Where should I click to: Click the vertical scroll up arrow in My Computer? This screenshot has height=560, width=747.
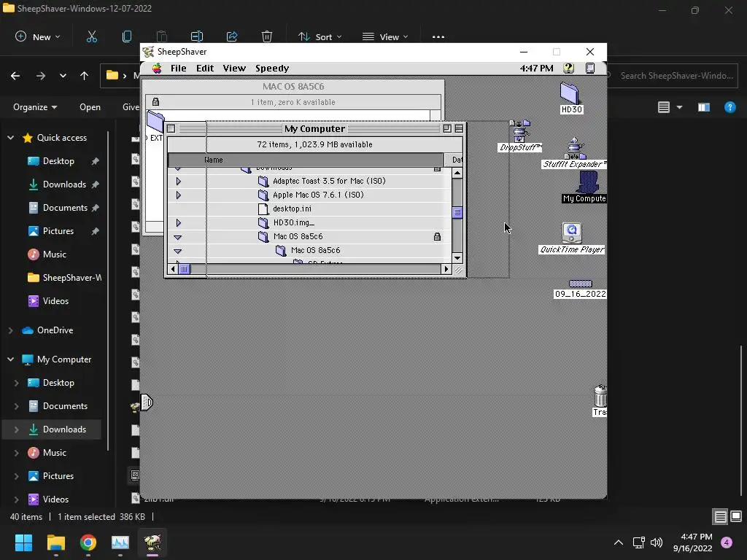tap(457, 173)
